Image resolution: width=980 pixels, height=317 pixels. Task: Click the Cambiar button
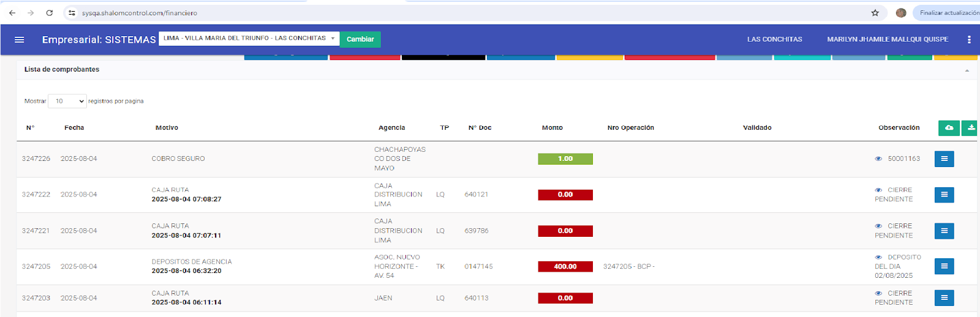click(x=360, y=39)
